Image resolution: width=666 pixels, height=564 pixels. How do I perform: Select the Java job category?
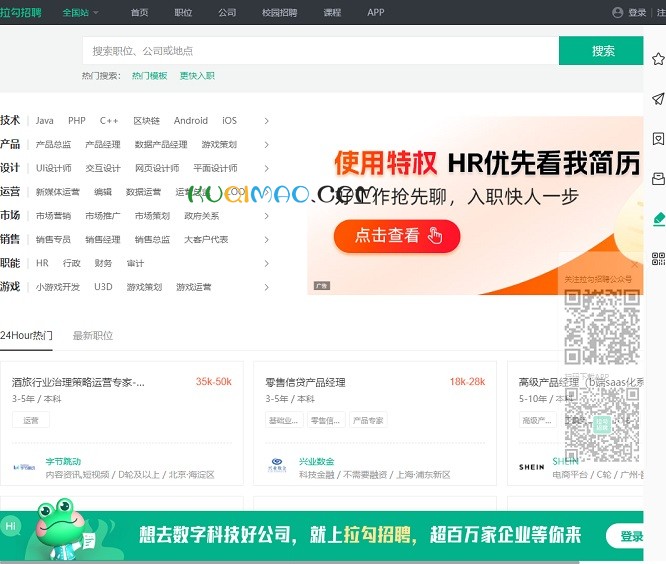pos(45,121)
